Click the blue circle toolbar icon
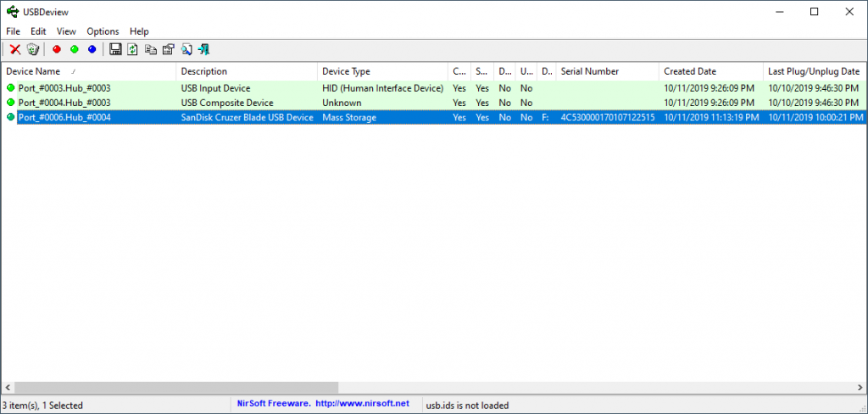This screenshot has width=868, height=414. (92, 50)
